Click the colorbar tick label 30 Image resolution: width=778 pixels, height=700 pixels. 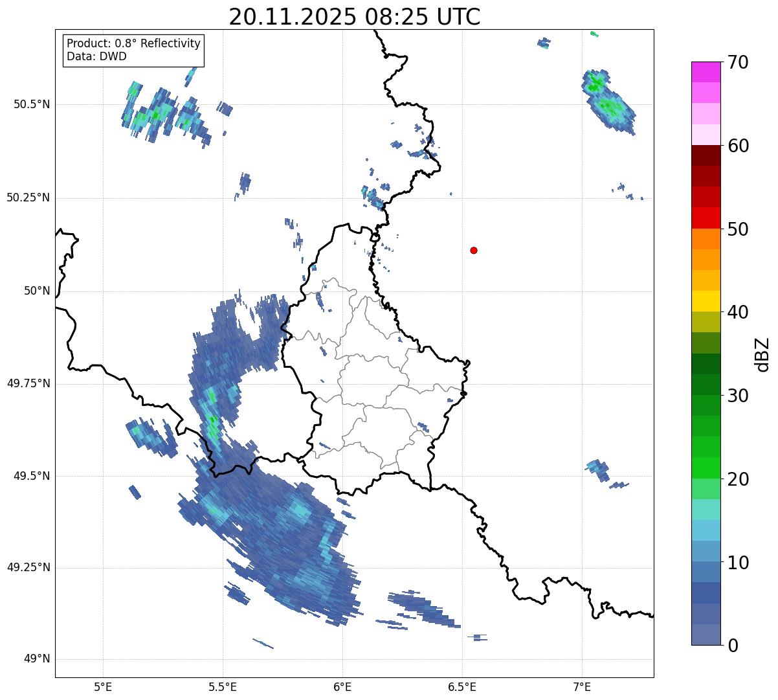pyautogui.click(x=737, y=396)
